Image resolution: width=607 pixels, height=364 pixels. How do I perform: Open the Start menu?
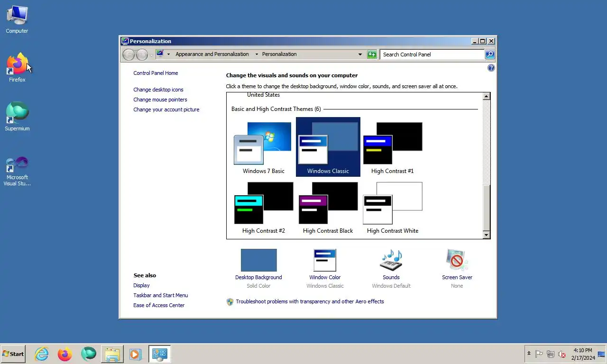(13, 354)
